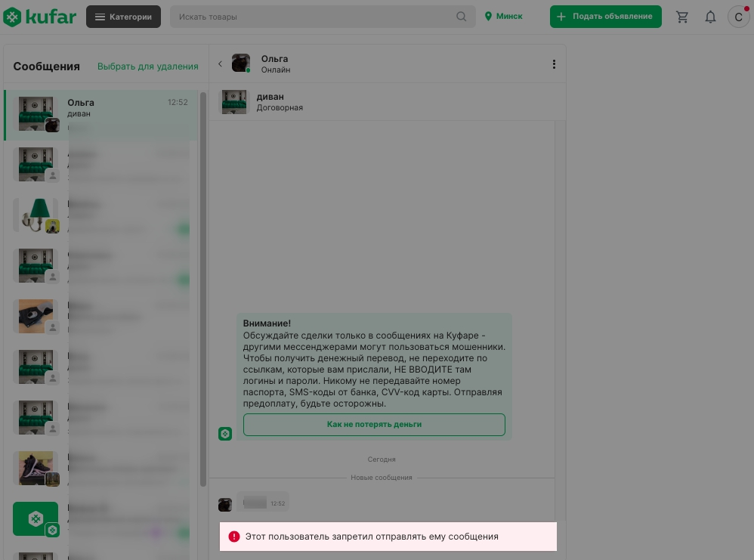The width and height of the screenshot is (754, 560).
Task: Click the search magnifier icon
Action: coord(461,17)
